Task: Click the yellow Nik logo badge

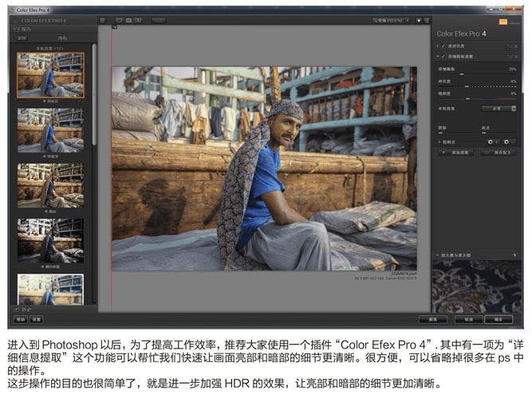Action: pos(503,22)
